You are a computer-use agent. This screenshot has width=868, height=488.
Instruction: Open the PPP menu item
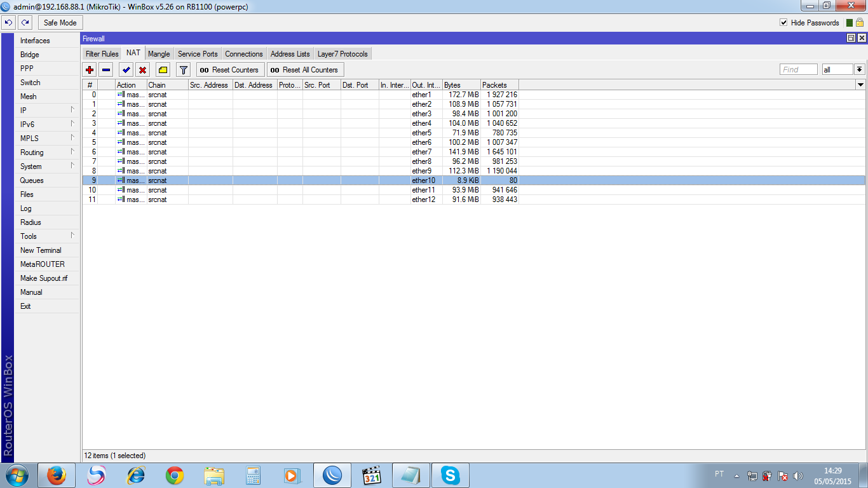pyautogui.click(x=48, y=69)
